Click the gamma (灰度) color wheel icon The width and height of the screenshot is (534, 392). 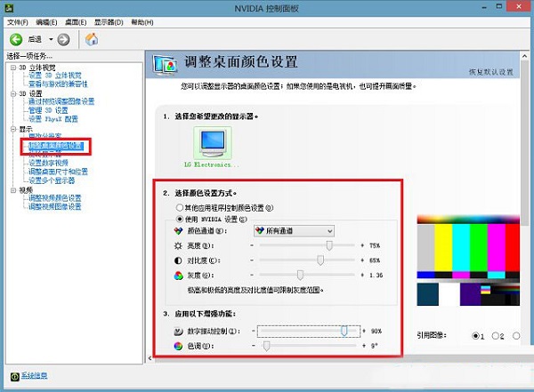[178, 276]
